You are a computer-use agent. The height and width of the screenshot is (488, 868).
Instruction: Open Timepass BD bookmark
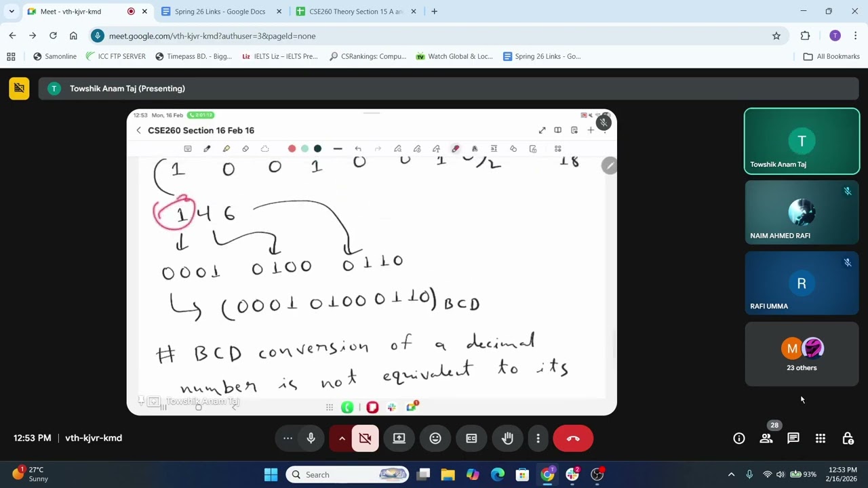[x=193, y=56]
